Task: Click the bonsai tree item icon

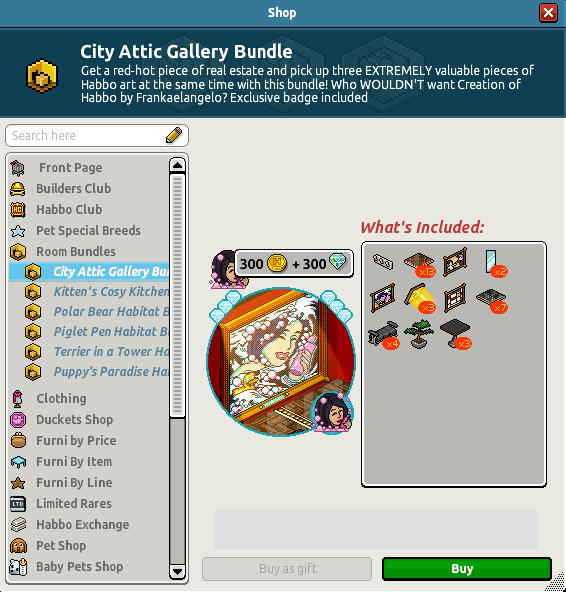Action: (419, 334)
